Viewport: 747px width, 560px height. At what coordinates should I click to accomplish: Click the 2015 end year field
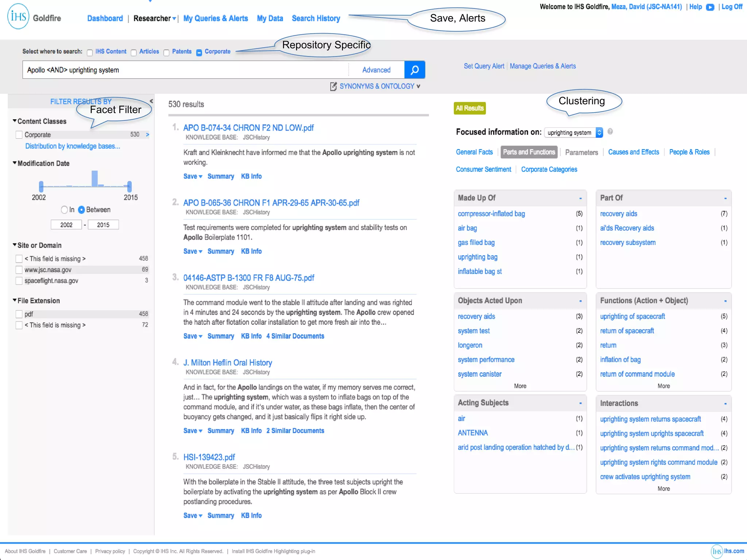103,225
